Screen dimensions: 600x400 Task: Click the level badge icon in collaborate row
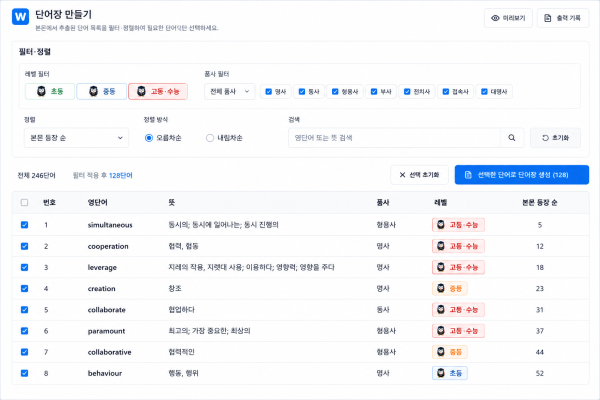point(441,310)
